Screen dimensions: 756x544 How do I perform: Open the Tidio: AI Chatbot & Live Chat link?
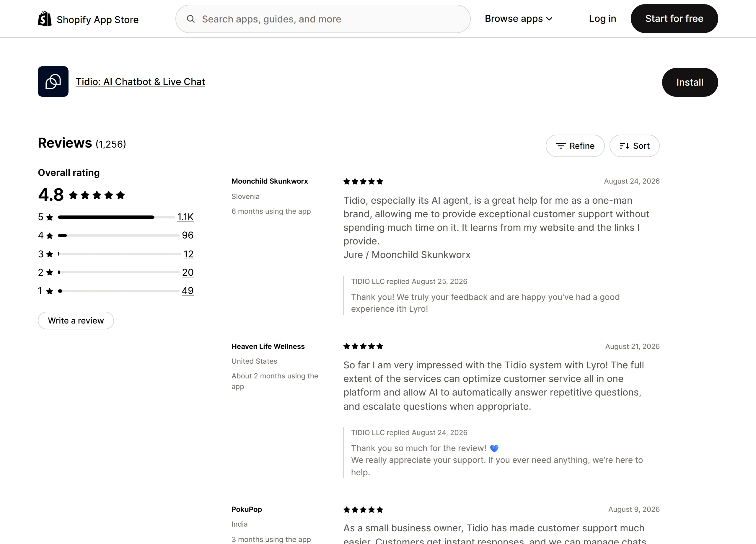tap(140, 82)
